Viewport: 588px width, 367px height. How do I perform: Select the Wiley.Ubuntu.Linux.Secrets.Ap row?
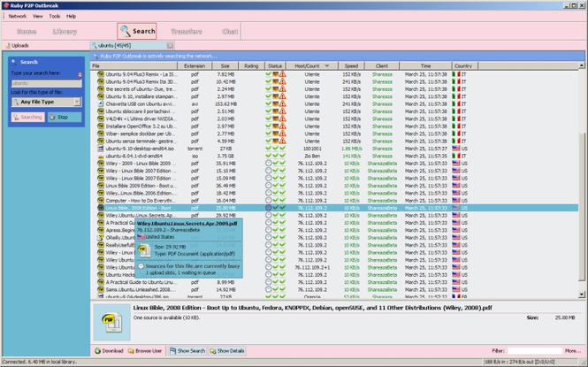pyautogui.click(x=334, y=215)
